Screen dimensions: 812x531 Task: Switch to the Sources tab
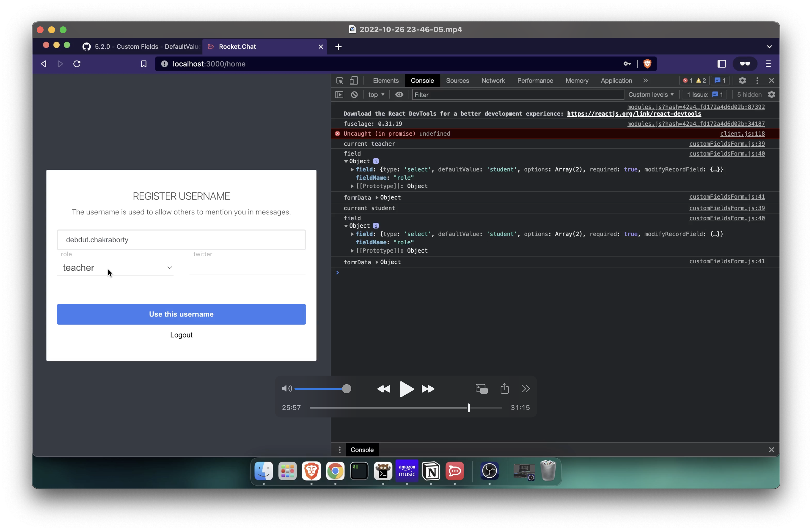coord(457,81)
